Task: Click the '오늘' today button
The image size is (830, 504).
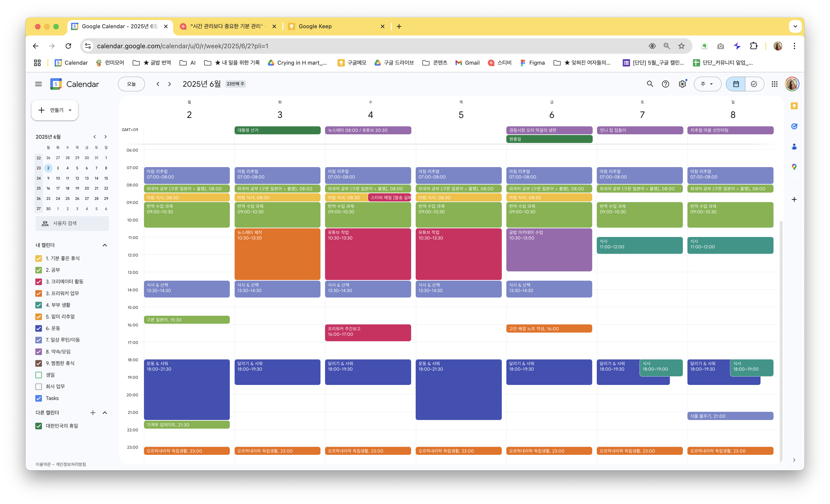Action: 131,84
